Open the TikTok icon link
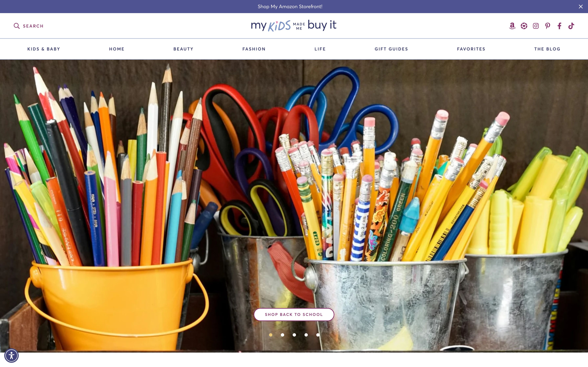Screen dimensions: 588x367 coord(571,26)
